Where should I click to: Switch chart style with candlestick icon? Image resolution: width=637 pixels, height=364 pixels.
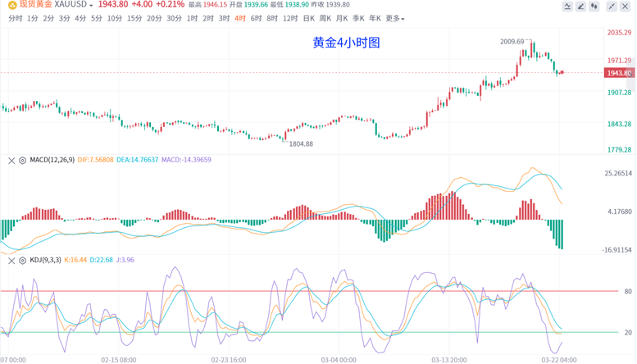point(594,7)
